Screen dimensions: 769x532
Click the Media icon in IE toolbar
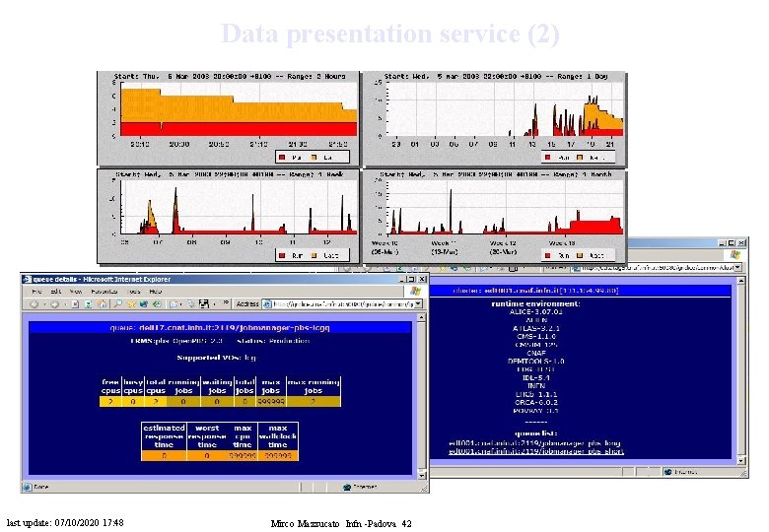[144, 304]
